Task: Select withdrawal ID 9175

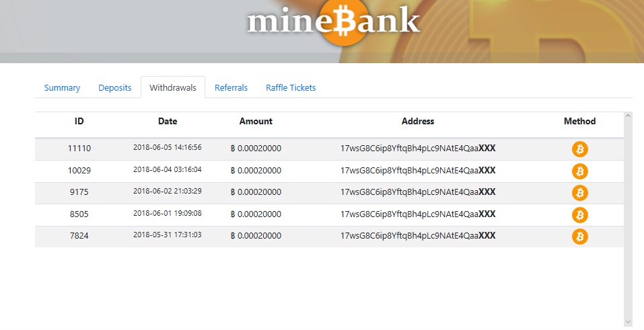Action: click(x=79, y=192)
